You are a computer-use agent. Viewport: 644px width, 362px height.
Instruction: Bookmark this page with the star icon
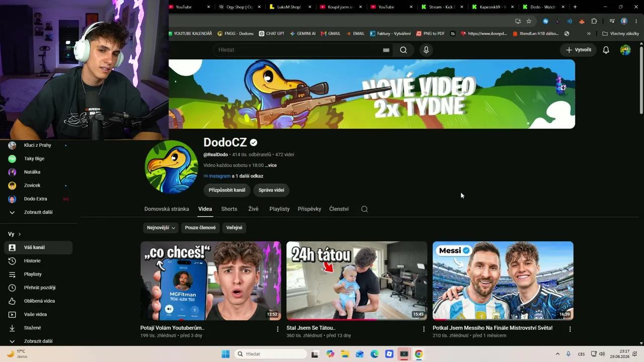[529, 21]
